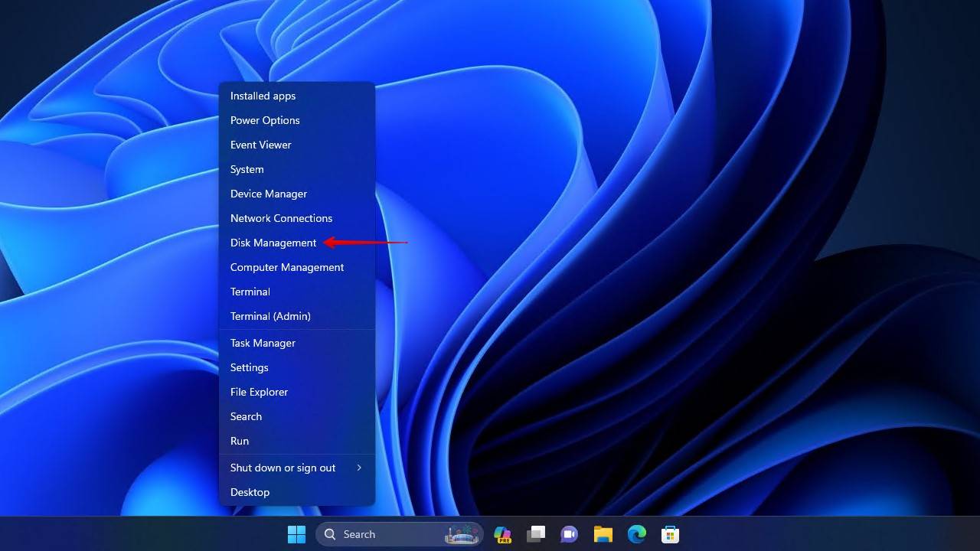
Task: Click the search highlights image in the Search box
Action: [462, 534]
